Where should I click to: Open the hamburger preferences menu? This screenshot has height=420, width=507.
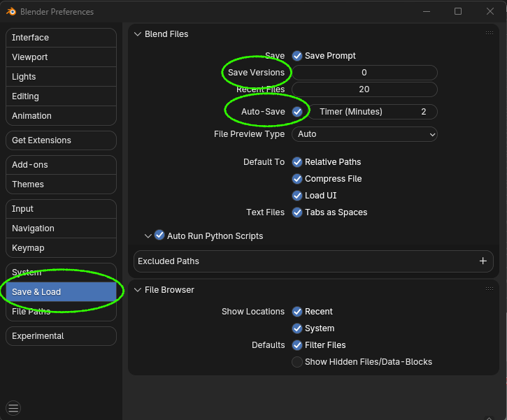click(x=13, y=408)
